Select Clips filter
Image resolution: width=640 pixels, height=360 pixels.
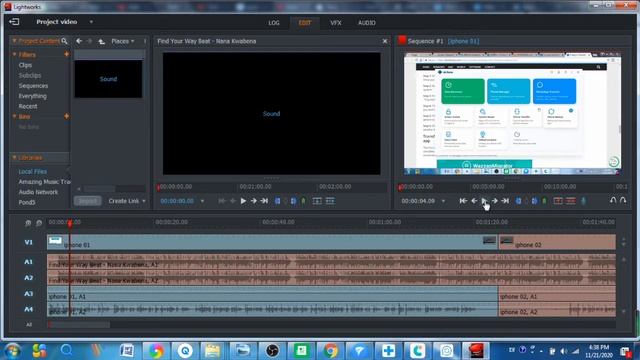[x=25, y=65]
